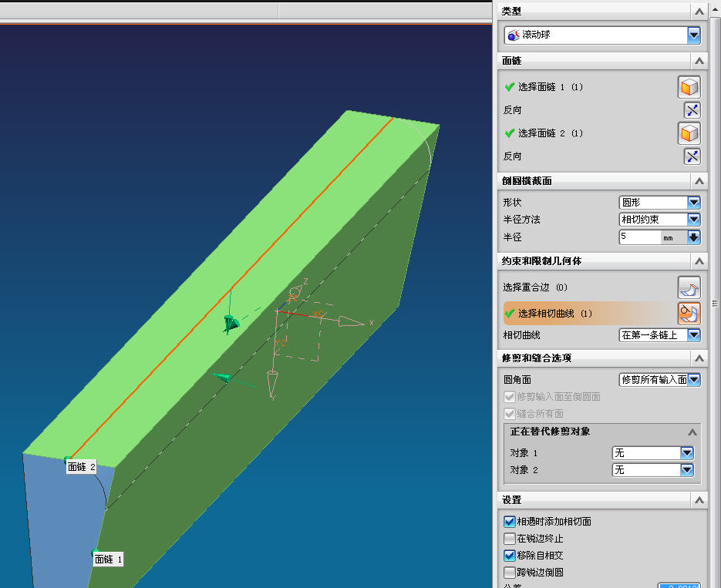721x588 pixels.
Task: Click the select tangent curve icon
Action: 689,314
